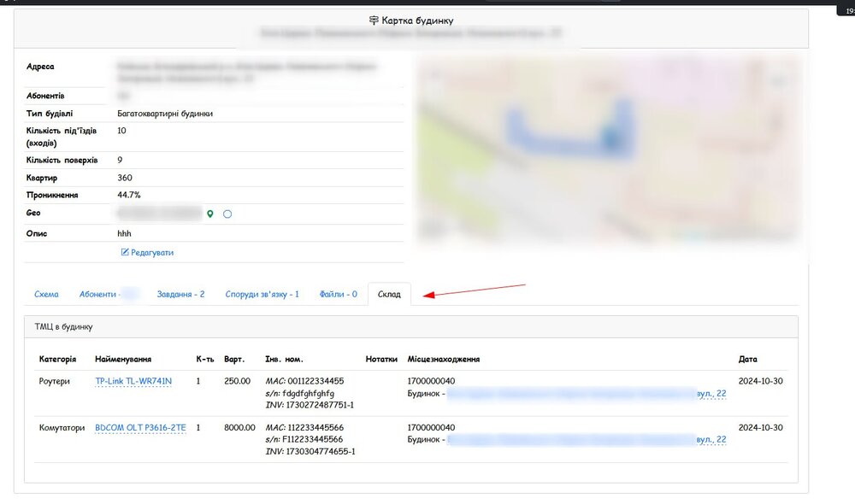Click the Найменування column header
The image size is (855, 504).
[x=123, y=359]
